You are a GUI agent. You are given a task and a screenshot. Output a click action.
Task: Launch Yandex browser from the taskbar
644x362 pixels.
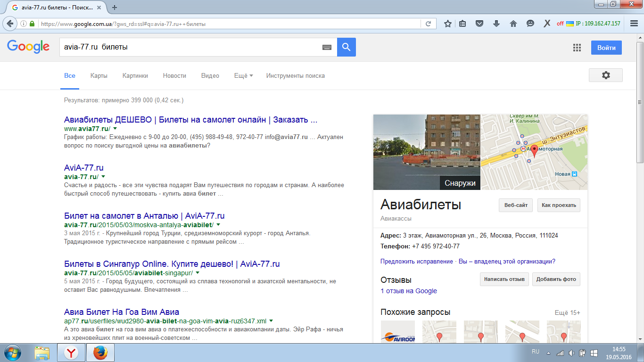71,353
